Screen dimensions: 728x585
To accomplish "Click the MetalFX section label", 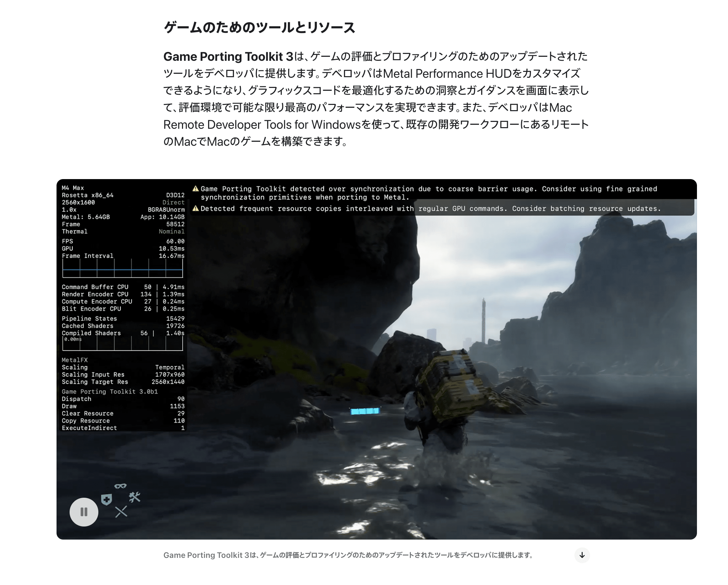I will point(74,360).
